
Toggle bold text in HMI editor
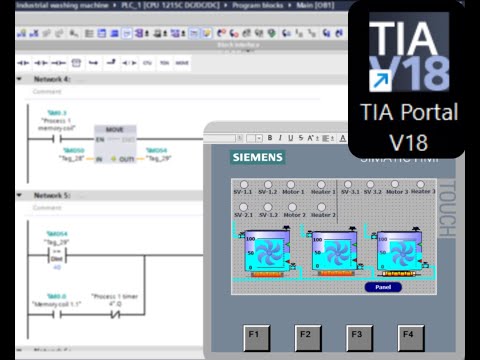click(x=270, y=138)
